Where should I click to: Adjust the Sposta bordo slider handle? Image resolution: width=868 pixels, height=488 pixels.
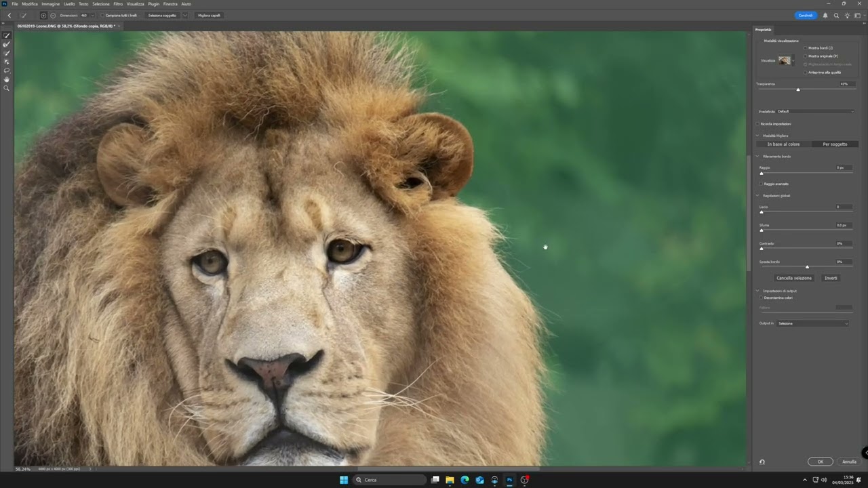(807, 267)
